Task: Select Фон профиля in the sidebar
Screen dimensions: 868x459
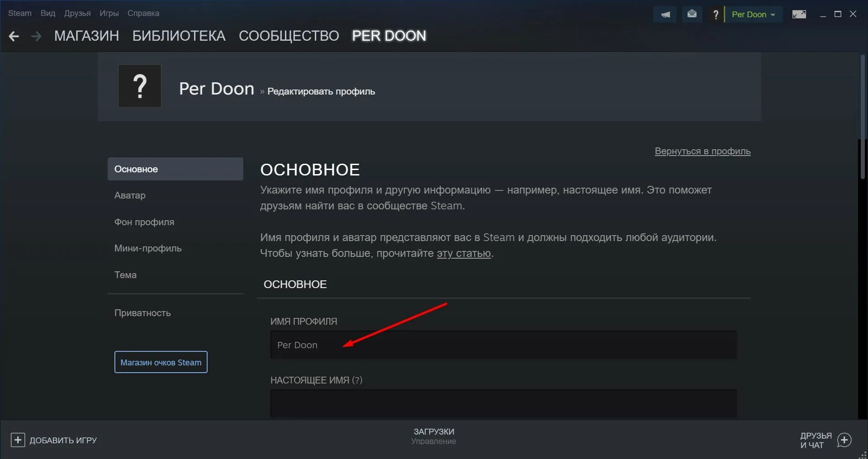Action: 144,222
